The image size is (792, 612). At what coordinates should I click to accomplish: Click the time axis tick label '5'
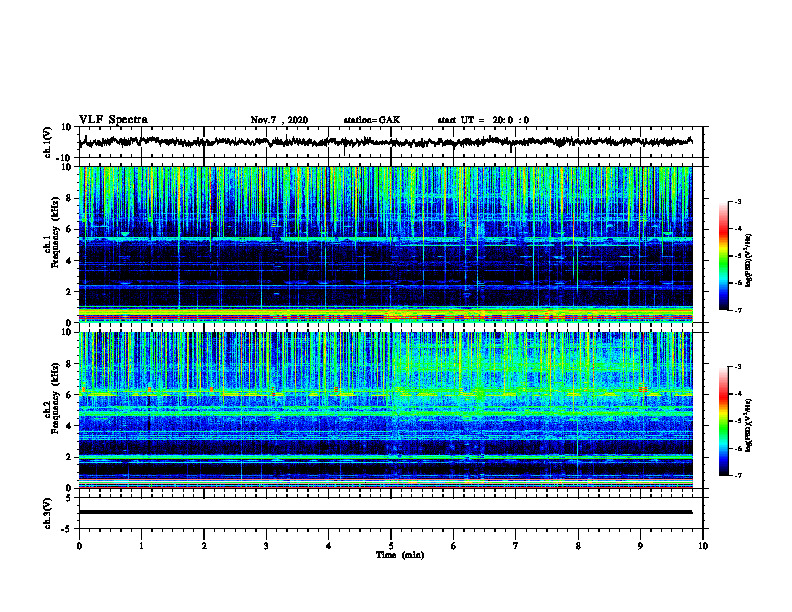click(x=391, y=546)
